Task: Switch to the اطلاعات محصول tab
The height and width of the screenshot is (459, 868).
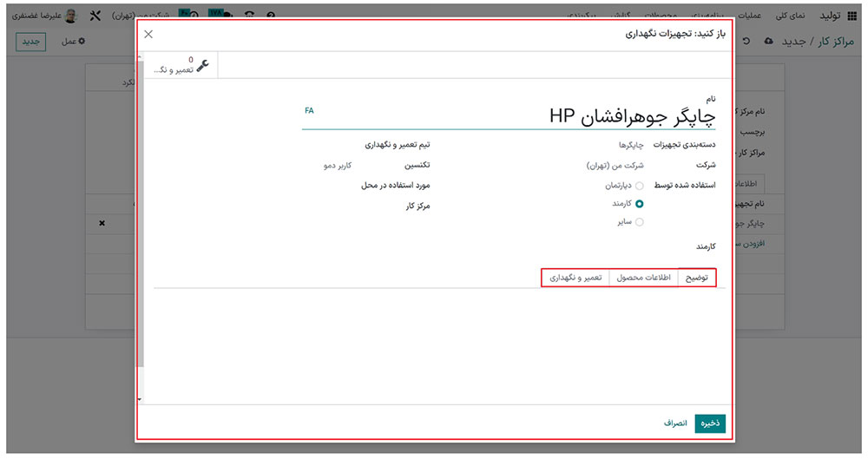Action: coord(644,278)
